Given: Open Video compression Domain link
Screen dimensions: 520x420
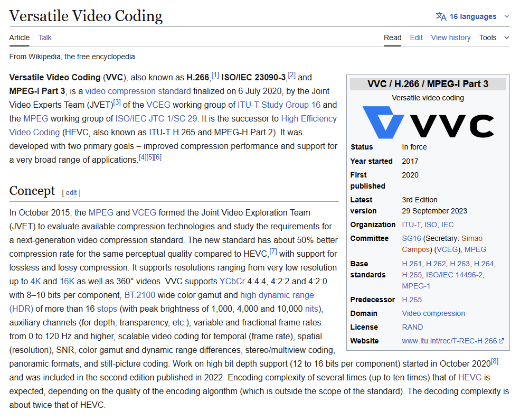Looking at the screenshot, I should 433,313.
